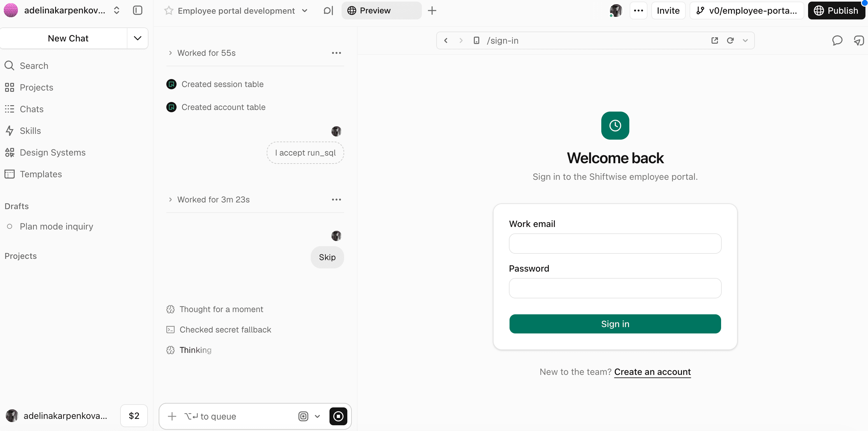Open the comments speech bubble icon
The width and height of the screenshot is (868, 431).
(x=837, y=40)
